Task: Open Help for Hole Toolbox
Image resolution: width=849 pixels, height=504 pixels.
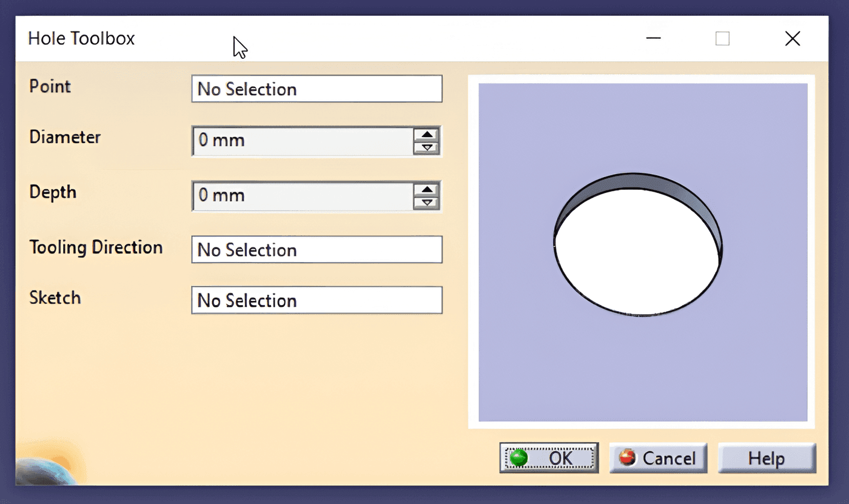Action: pos(767,458)
